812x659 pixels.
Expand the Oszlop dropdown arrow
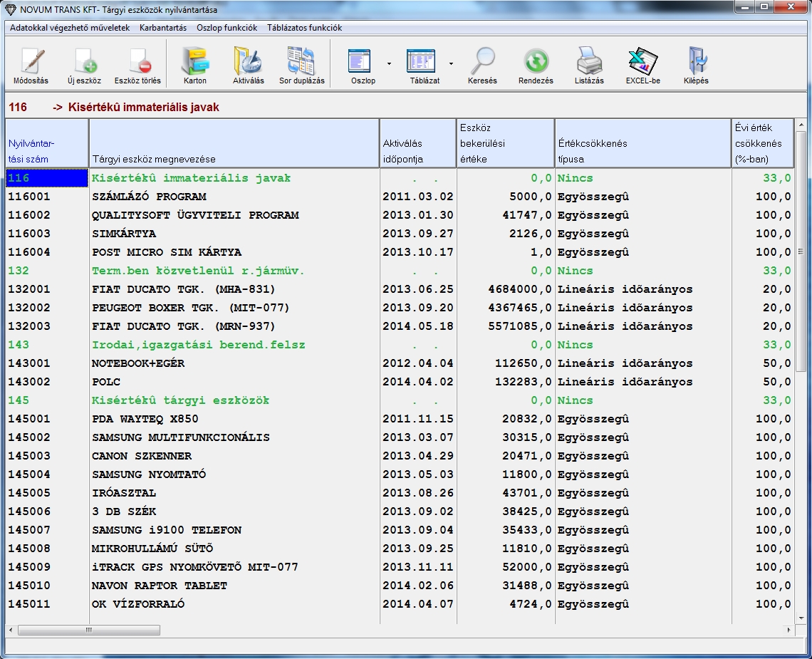pyautogui.click(x=389, y=63)
